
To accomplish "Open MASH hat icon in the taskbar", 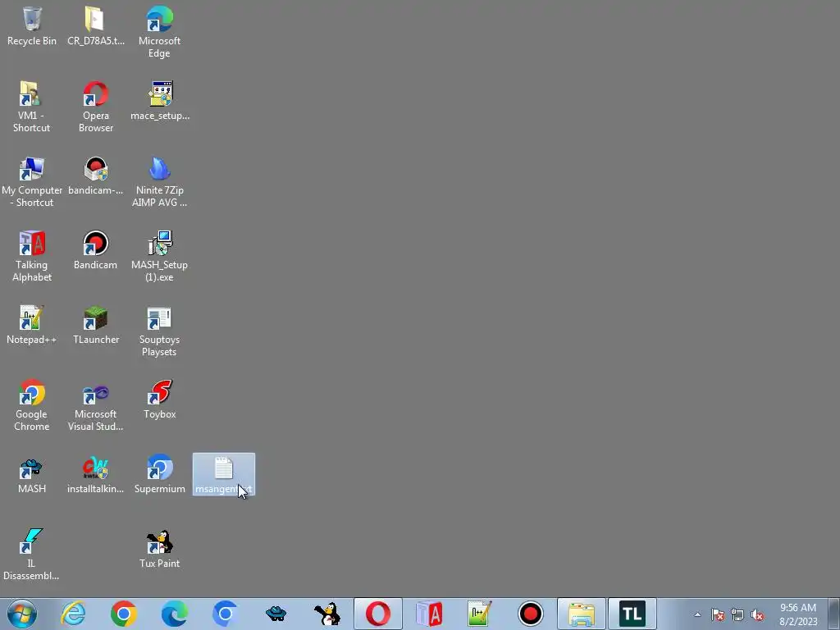I will point(276,614).
